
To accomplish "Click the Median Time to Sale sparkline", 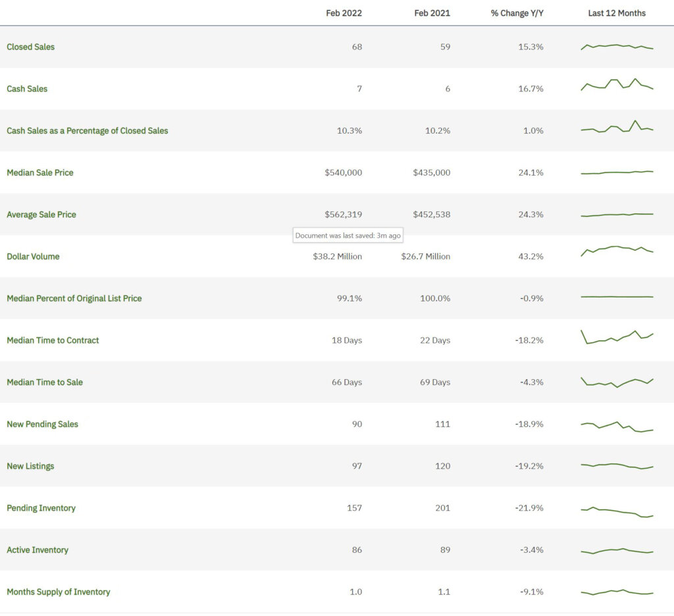I will tap(617, 382).
